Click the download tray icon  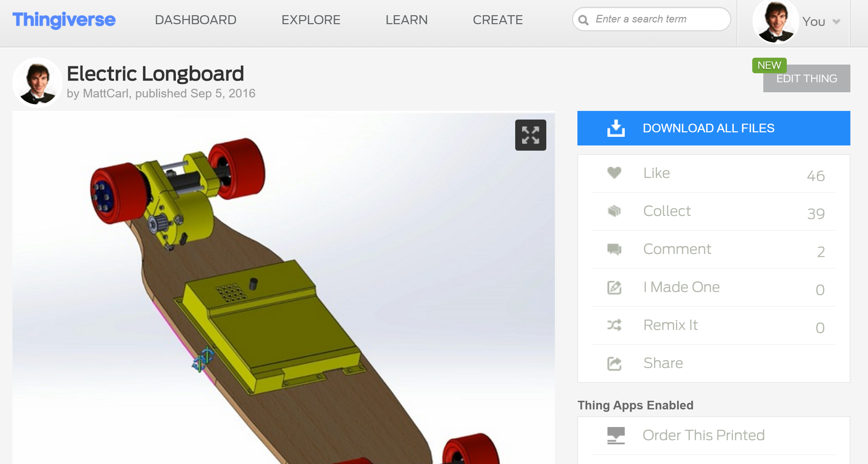click(616, 128)
